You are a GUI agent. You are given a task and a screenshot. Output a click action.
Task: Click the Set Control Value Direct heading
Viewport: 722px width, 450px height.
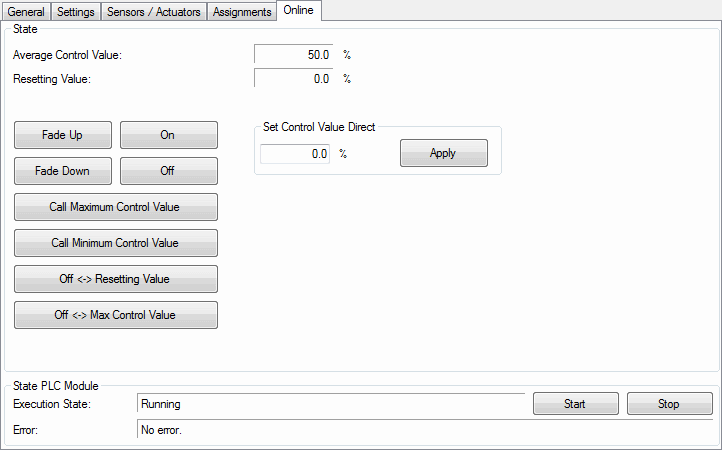pyautogui.click(x=319, y=127)
